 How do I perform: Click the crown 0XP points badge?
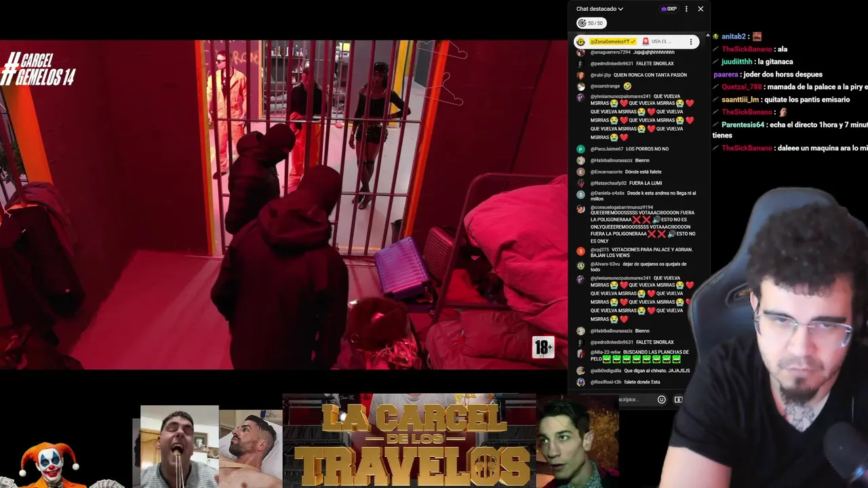pos(669,9)
